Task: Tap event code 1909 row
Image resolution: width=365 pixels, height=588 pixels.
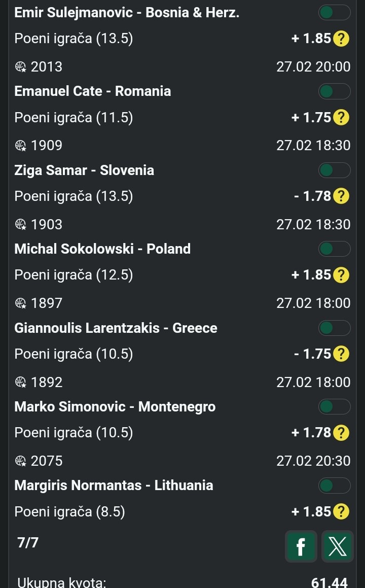Action: pyautogui.click(x=47, y=146)
